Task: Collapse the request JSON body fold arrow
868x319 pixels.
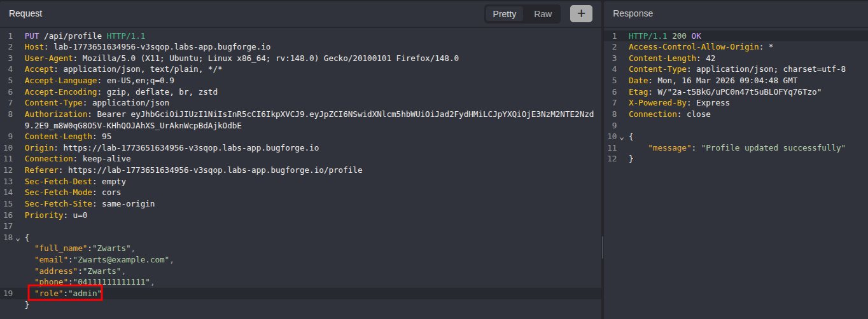Action: (17, 238)
